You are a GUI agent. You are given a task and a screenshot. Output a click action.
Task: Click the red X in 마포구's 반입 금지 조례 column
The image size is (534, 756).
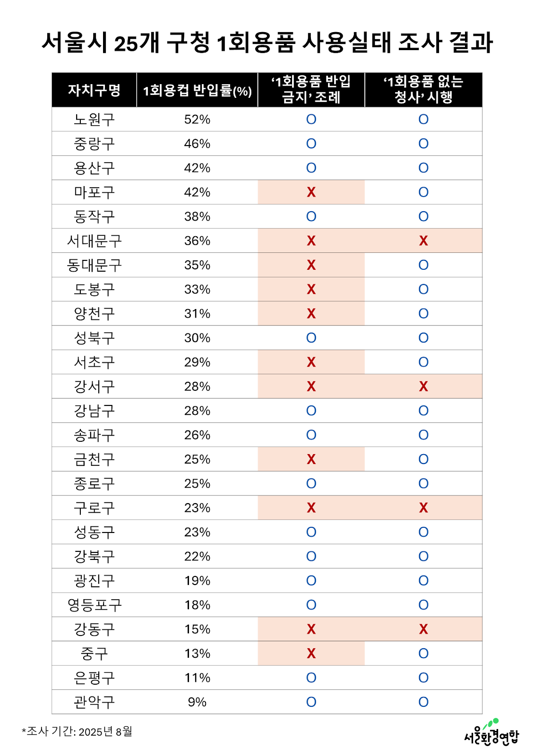311,192
